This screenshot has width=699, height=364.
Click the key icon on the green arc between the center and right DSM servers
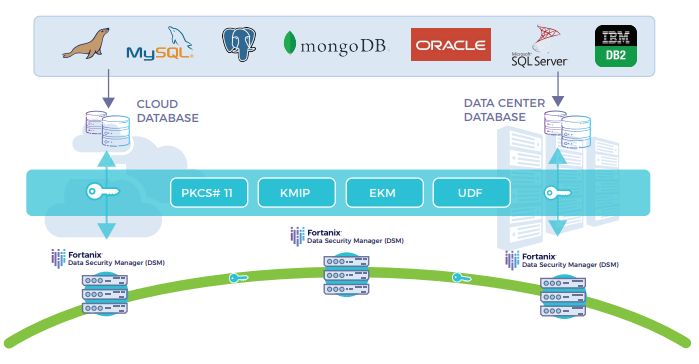[461, 278]
